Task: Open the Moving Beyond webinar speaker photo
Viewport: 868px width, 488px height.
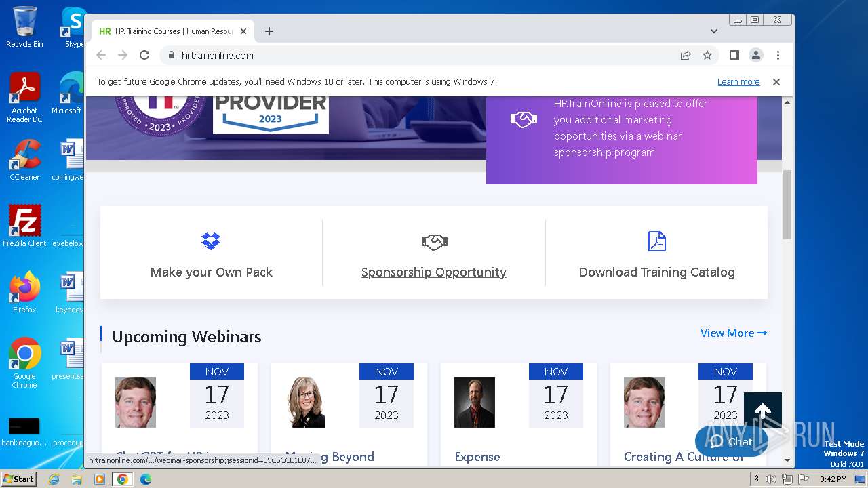Action: 307,402
